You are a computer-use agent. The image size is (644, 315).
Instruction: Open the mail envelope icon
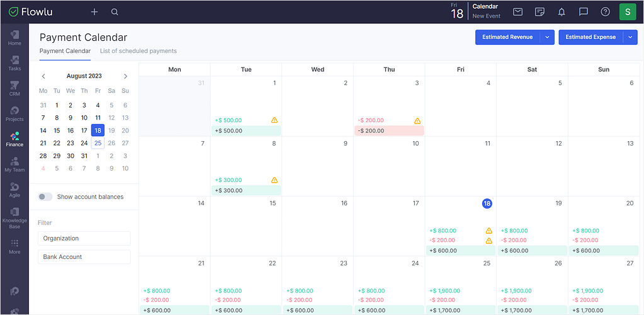pyautogui.click(x=518, y=12)
